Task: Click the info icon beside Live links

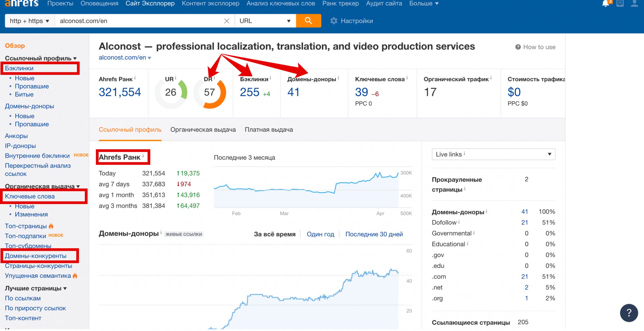Action: pyautogui.click(x=464, y=154)
